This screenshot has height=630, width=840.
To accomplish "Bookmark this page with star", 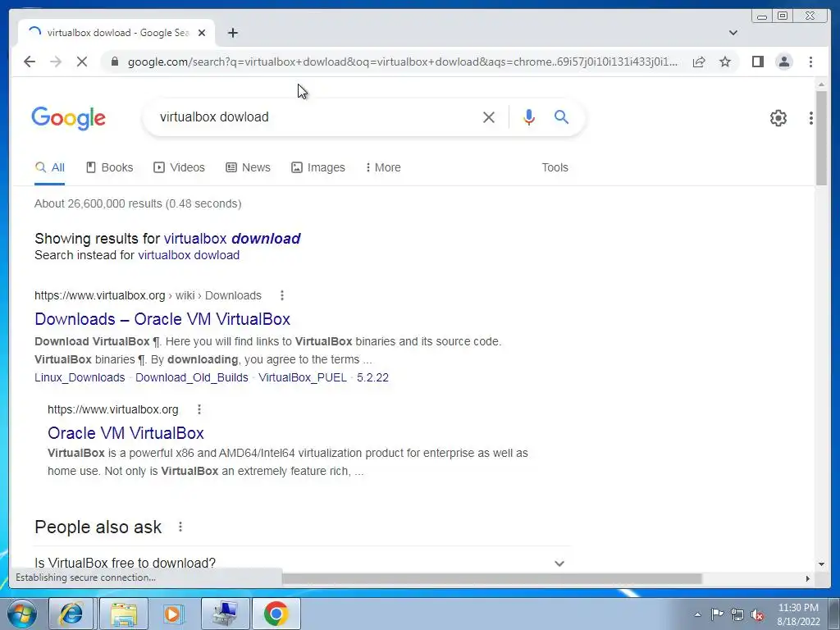I will pos(725,62).
